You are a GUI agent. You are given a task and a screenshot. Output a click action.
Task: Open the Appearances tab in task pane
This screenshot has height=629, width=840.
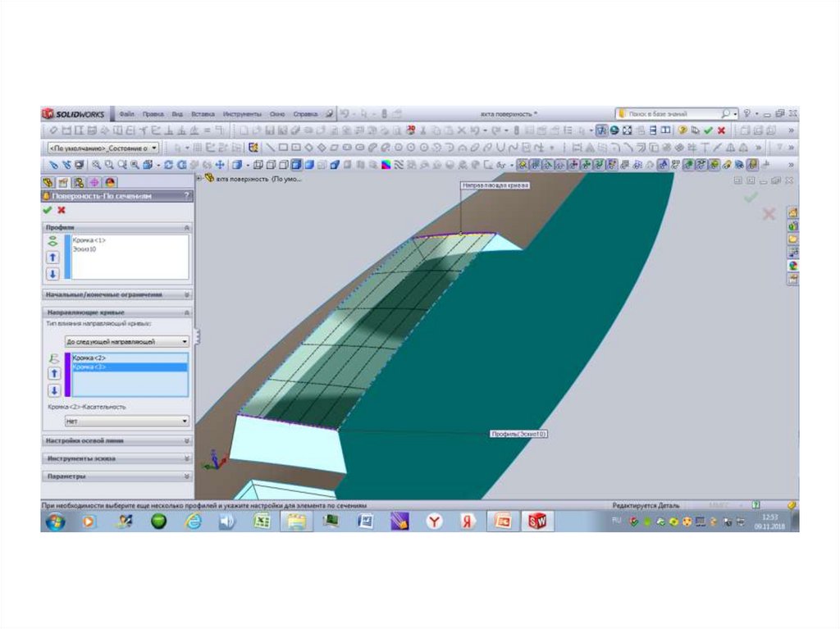tap(792, 265)
